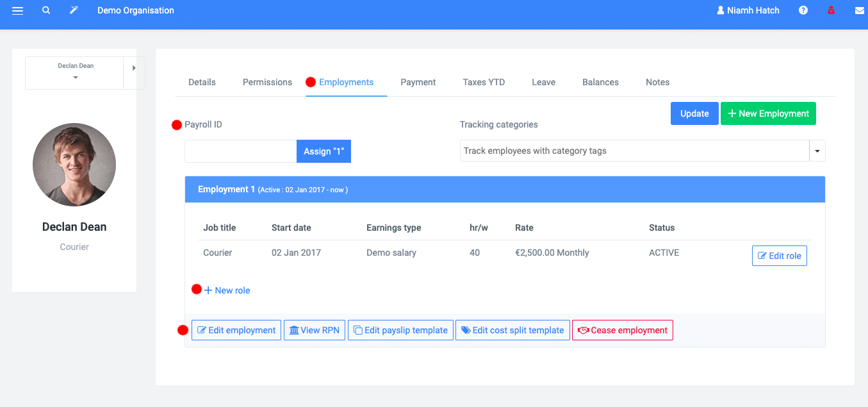Open the hamburger navigation menu
This screenshot has height=407, width=868.
(x=17, y=10)
